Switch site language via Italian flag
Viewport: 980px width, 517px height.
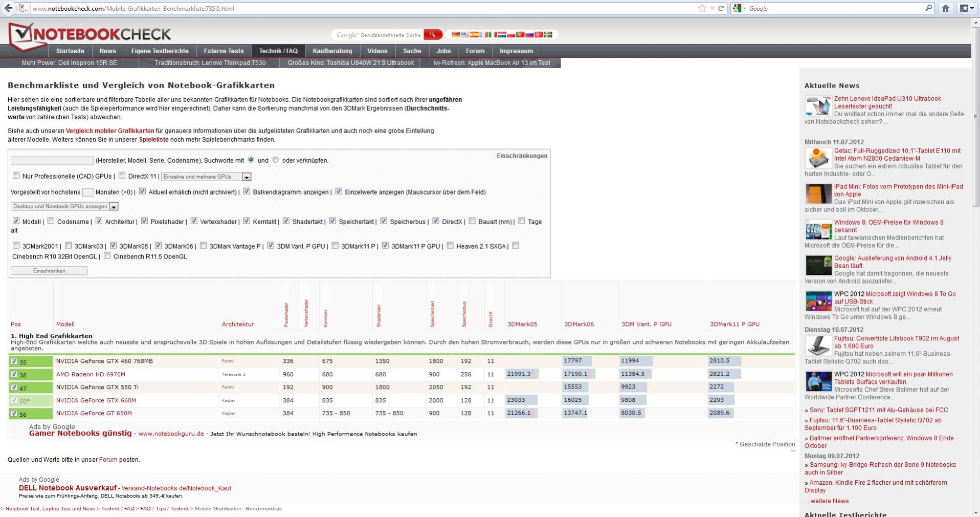[x=493, y=34]
